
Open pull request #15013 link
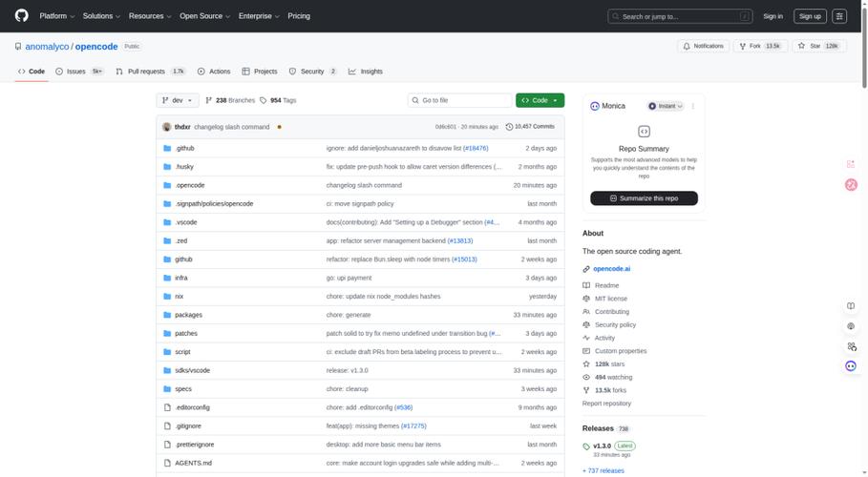click(x=464, y=259)
